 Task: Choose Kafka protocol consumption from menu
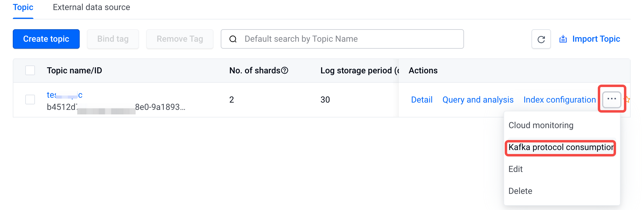(560, 147)
